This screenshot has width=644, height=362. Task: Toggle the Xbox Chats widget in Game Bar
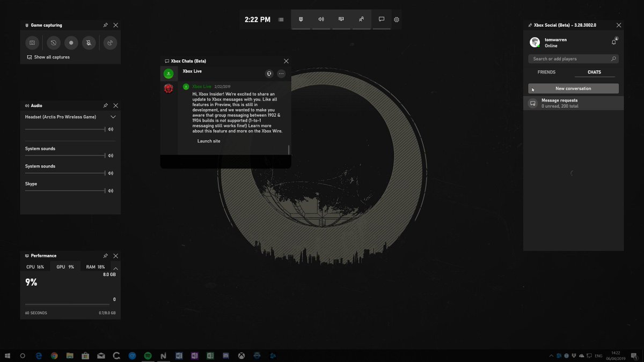[x=382, y=19]
